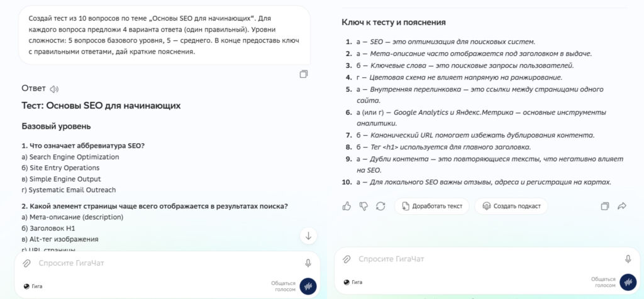Like the answer with thumbs up
Viewport: 644px width, 299px height.
click(347, 206)
